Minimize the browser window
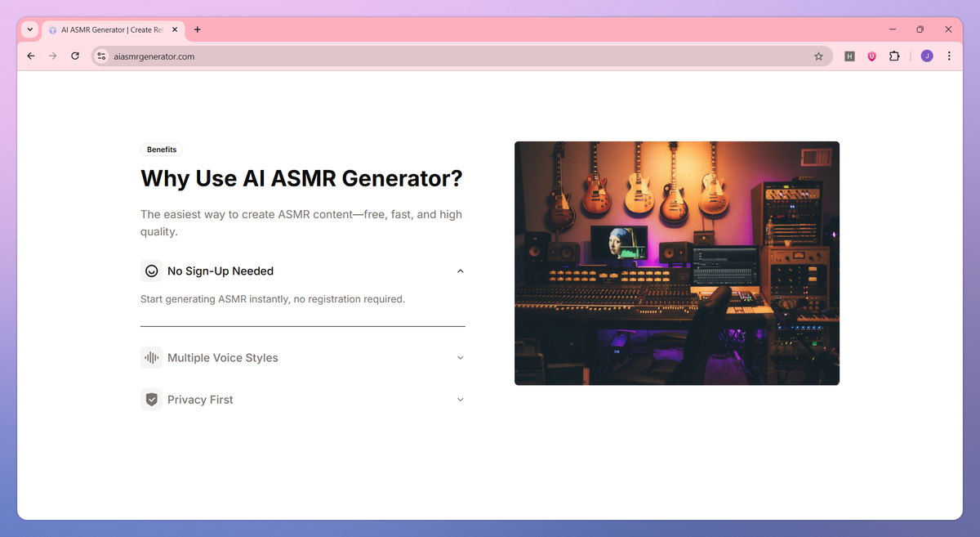Screen dimensions: 980x537 [x=891, y=29]
